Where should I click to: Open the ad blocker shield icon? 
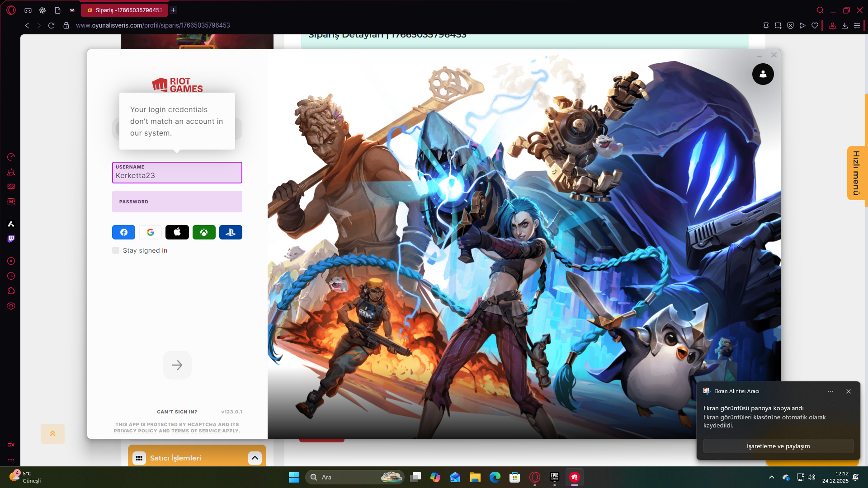(790, 25)
